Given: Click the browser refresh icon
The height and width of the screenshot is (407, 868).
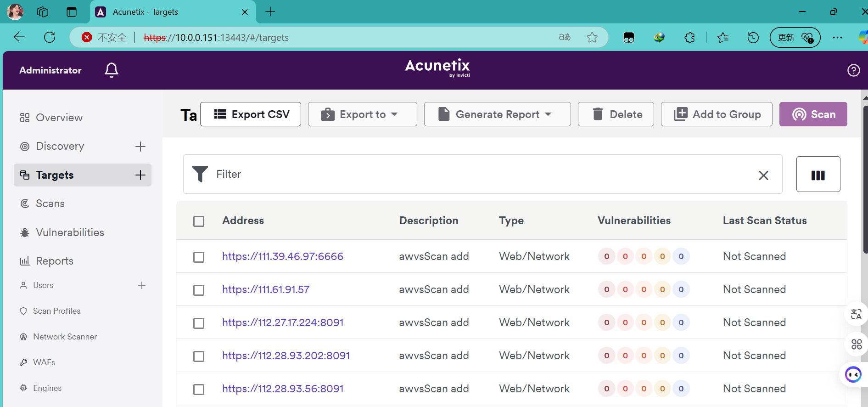Looking at the screenshot, I should (x=50, y=37).
